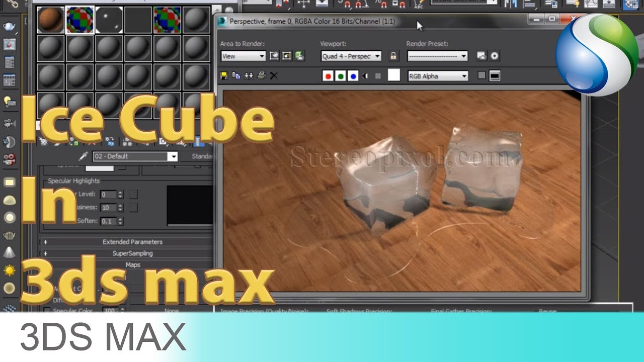Screen dimensions: 644x362
Task: Clone the rendered frame window
Action: (249, 75)
